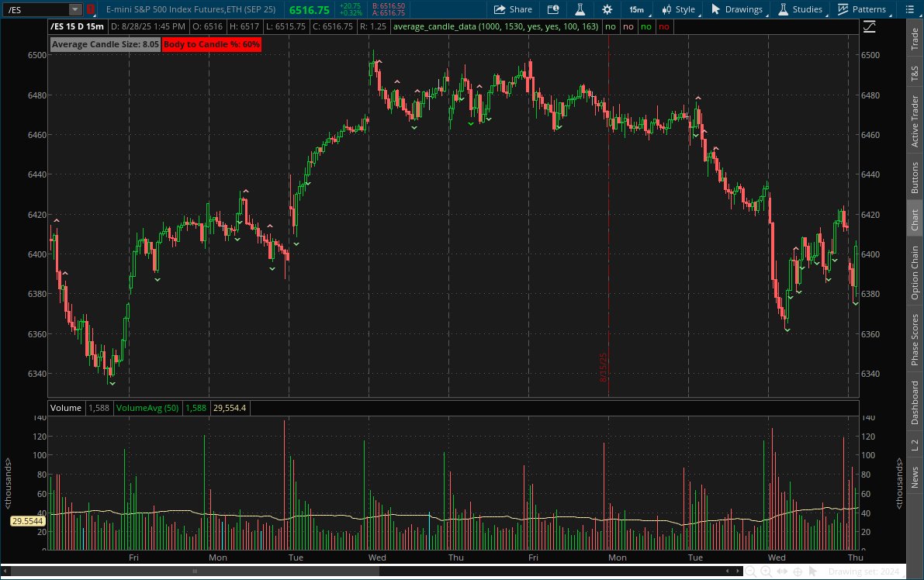The width and height of the screenshot is (924, 580).
Task: Open the chart settings gear
Action: pyautogui.click(x=607, y=9)
